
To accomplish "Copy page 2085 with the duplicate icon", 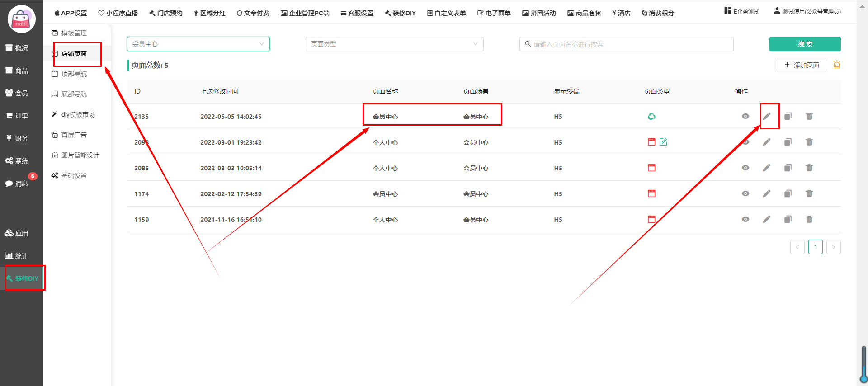I will (x=788, y=168).
